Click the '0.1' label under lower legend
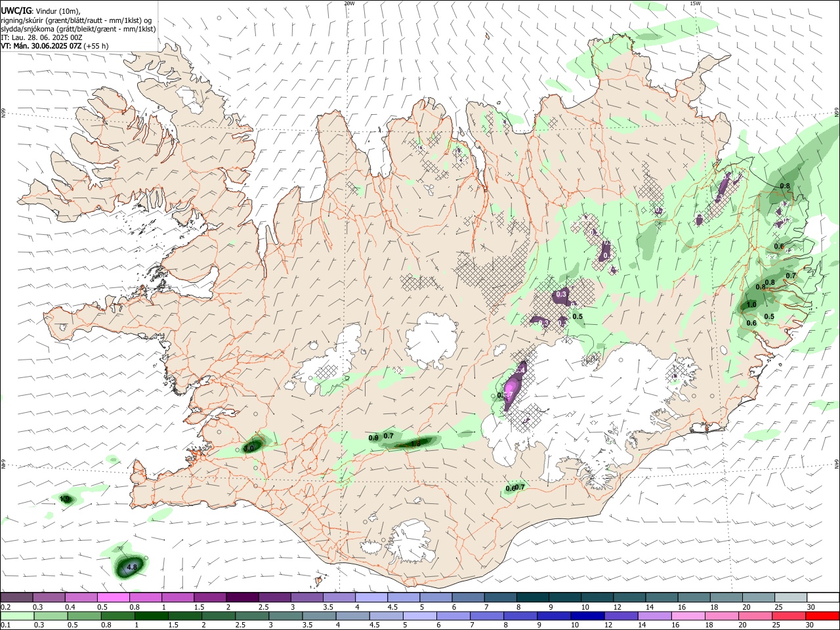The width and height of the screenshot is (840, 630). tap(6, 625)
